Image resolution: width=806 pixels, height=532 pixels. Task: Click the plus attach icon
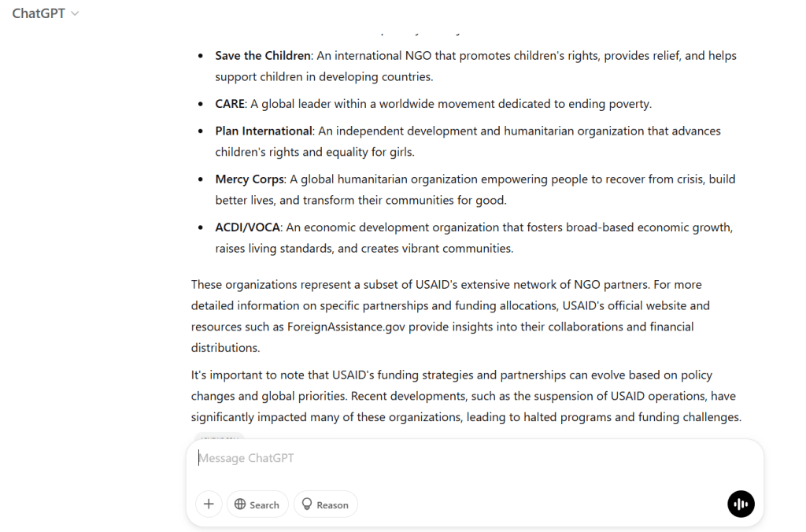pos(209,504)
